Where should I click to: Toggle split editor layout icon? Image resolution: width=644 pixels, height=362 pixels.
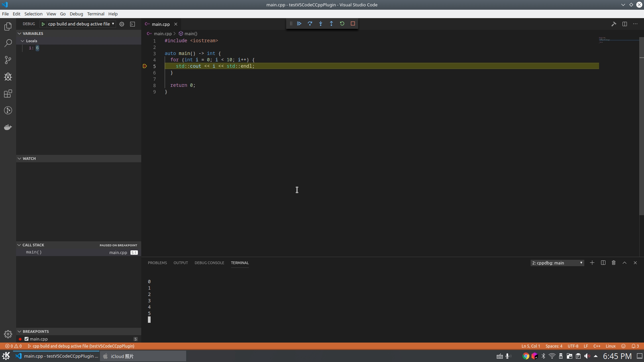click(x=625, y=24)
